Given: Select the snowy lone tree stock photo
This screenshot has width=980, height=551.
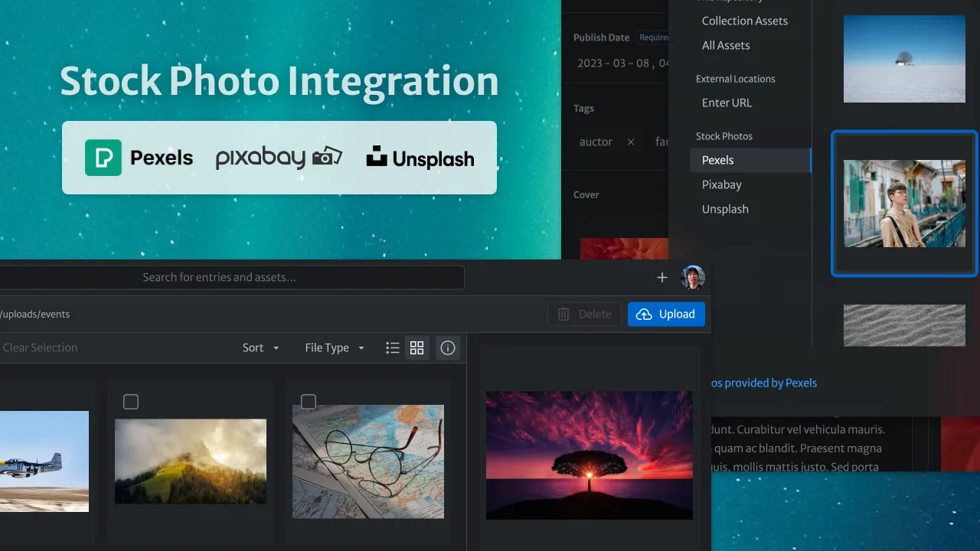Looking at the screenshot, I should point(904,59).
